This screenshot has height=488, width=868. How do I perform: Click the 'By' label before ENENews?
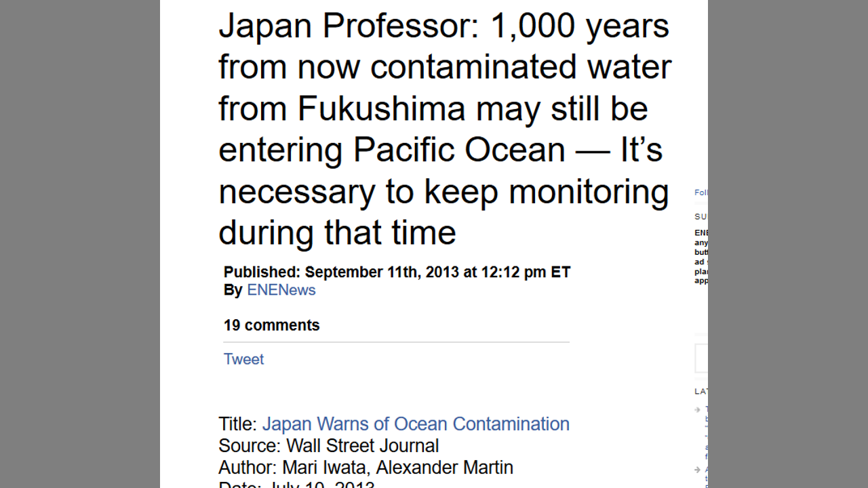tap(233, 290)
